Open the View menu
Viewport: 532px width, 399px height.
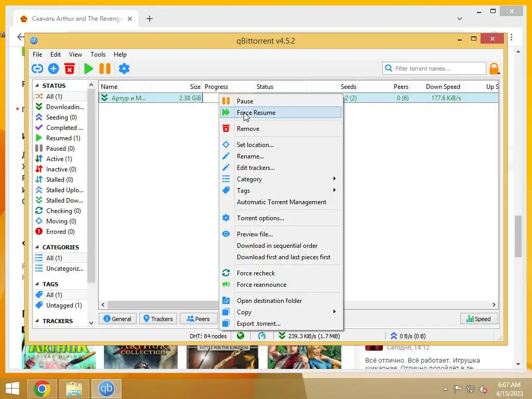tap(75, 54)
